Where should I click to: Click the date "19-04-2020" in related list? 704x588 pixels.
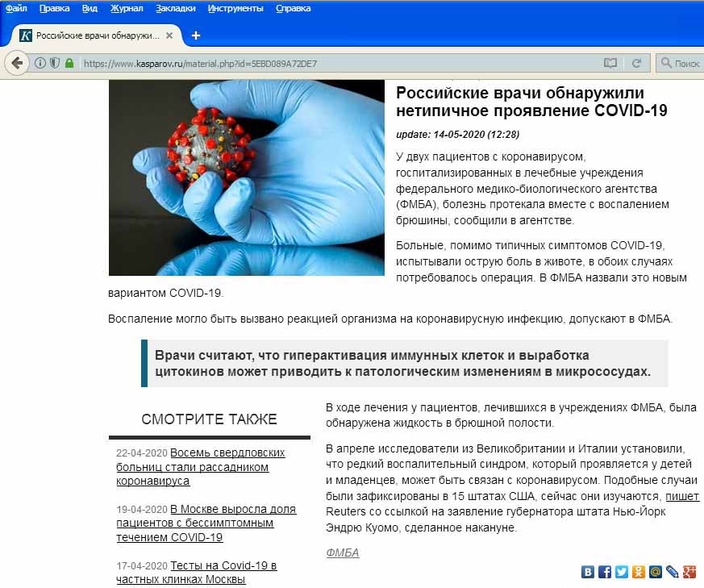pyautogui.click(x=142, y=510)
